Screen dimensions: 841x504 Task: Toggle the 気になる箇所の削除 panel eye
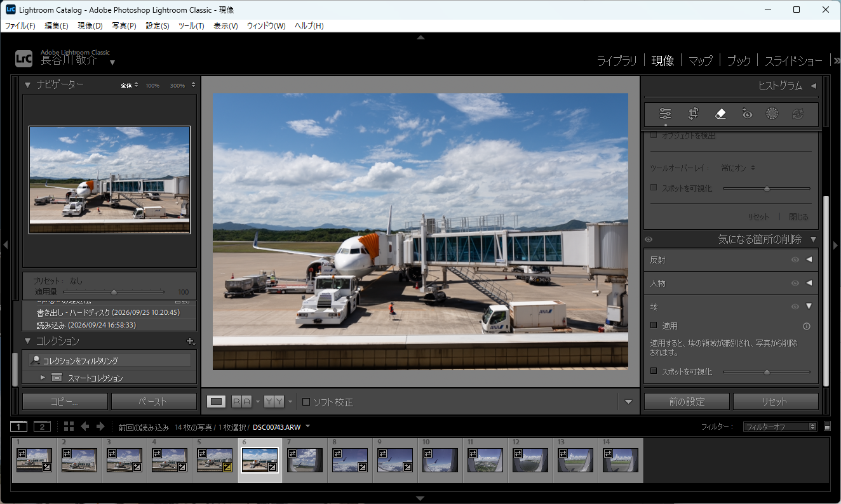(x=649, y=239)
